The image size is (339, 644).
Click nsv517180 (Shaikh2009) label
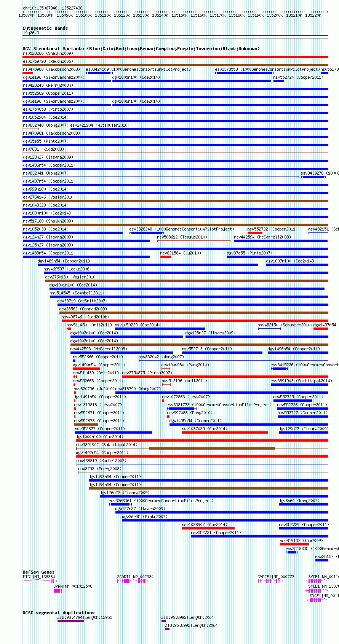pyautogui.click(x=48, y=221)
